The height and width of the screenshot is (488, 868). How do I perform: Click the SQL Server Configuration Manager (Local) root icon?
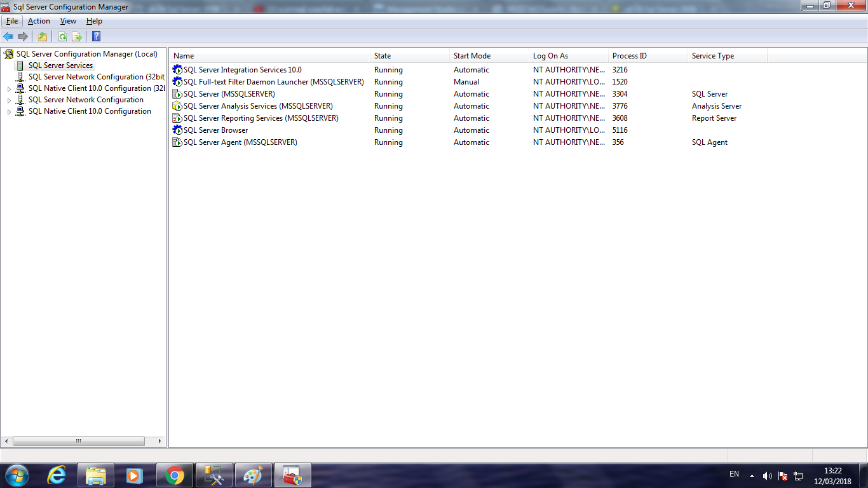point(9,54)
